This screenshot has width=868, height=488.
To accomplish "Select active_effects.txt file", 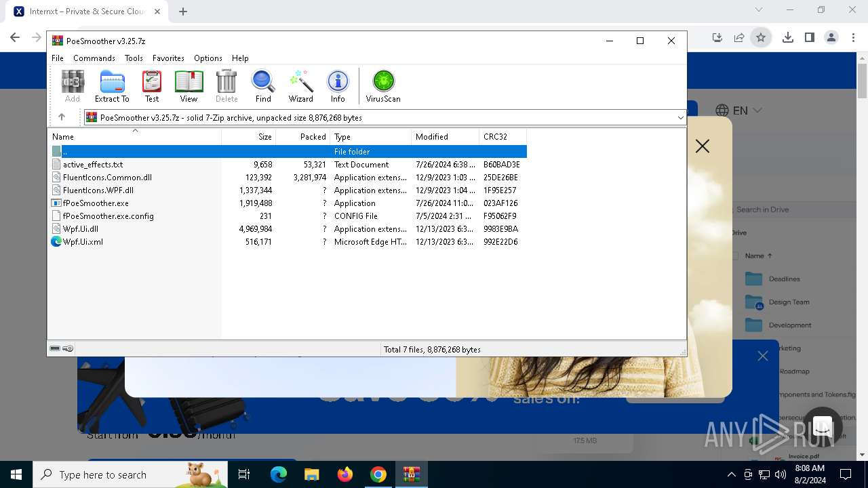I will pos(93,165).
